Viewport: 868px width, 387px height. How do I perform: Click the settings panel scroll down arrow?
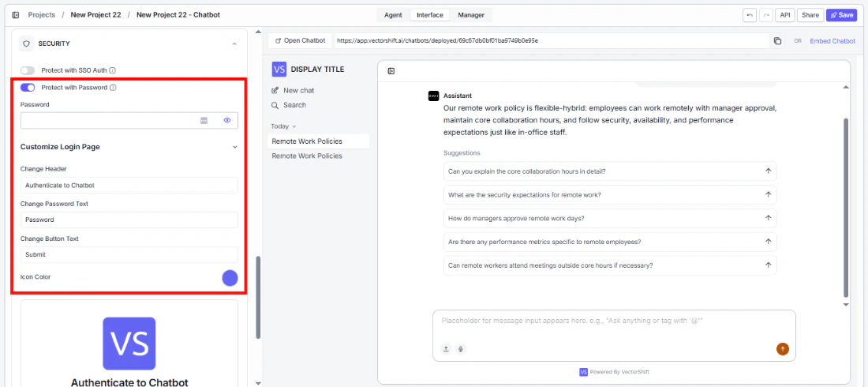[258, 383]
